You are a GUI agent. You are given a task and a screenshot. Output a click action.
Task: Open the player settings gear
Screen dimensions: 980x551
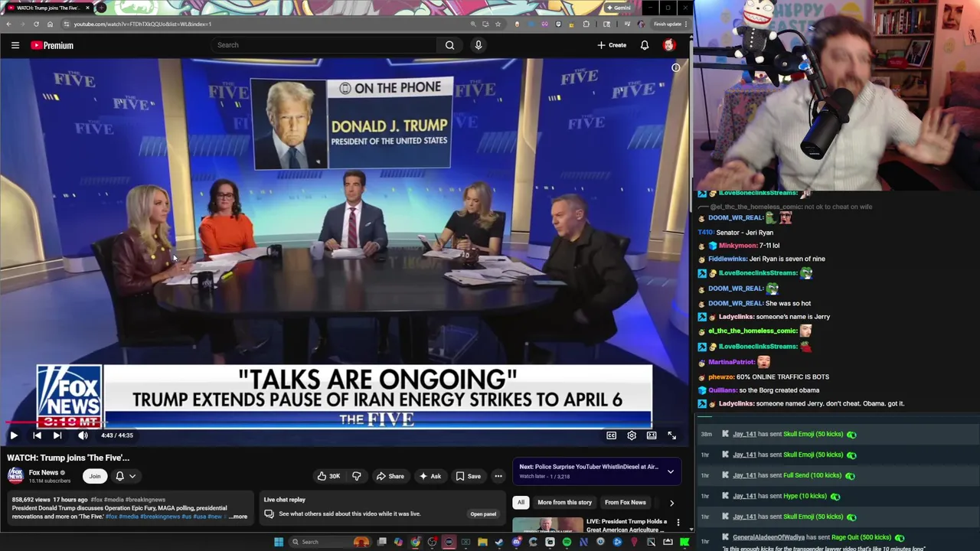coord(632,435)
